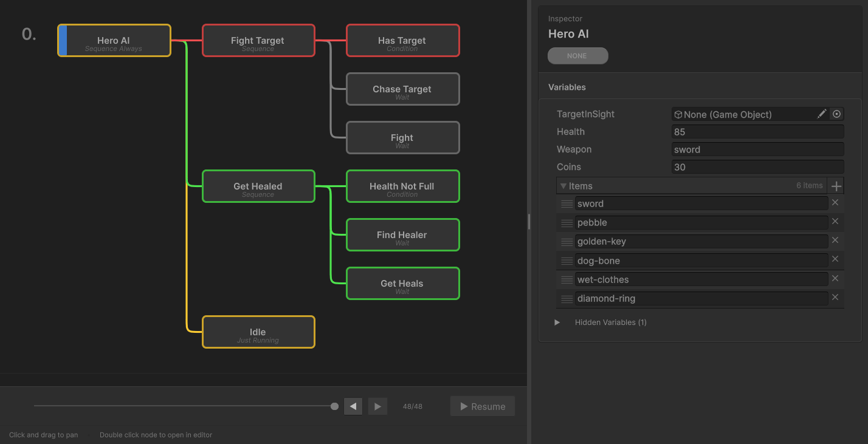
Task: Edit the Weapon field containing sword
Action: [x=757, y=149]
